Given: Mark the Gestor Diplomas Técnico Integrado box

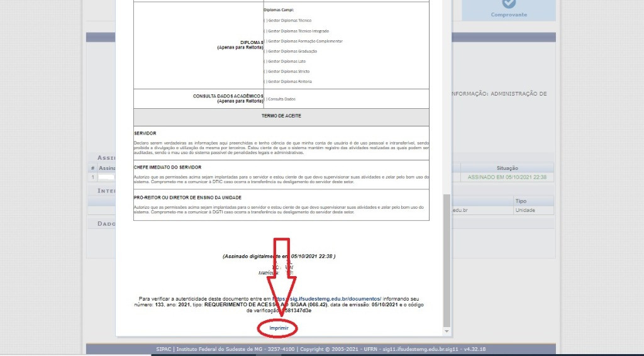Looking at the screenshot, I should pos(265,31).
